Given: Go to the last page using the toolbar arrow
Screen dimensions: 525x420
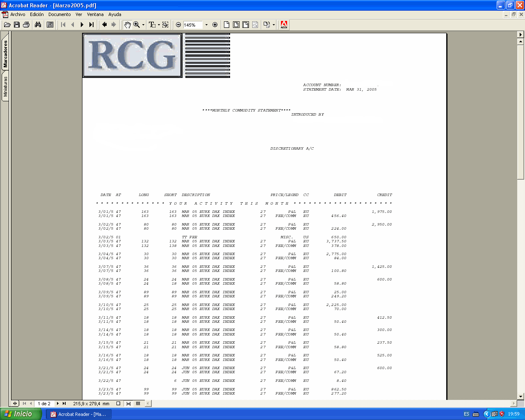Looking at the screenshot, I should [x=91, y=25].
